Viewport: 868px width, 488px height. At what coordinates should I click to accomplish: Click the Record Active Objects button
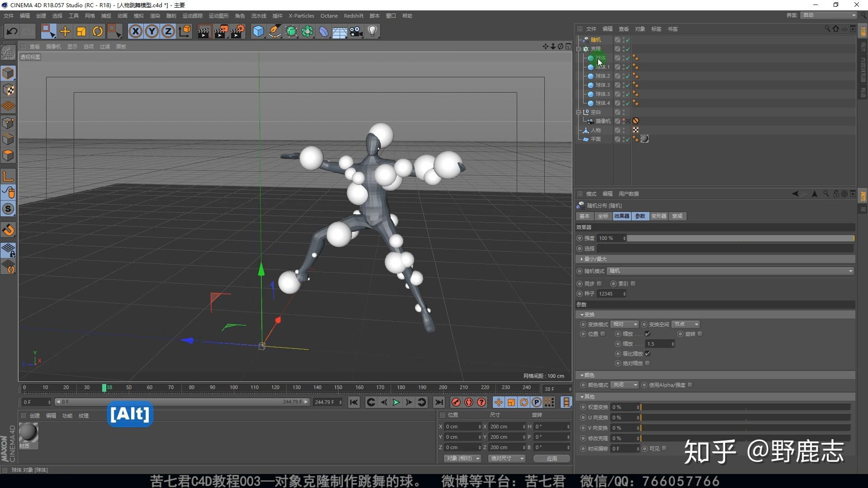pos(456,402)
